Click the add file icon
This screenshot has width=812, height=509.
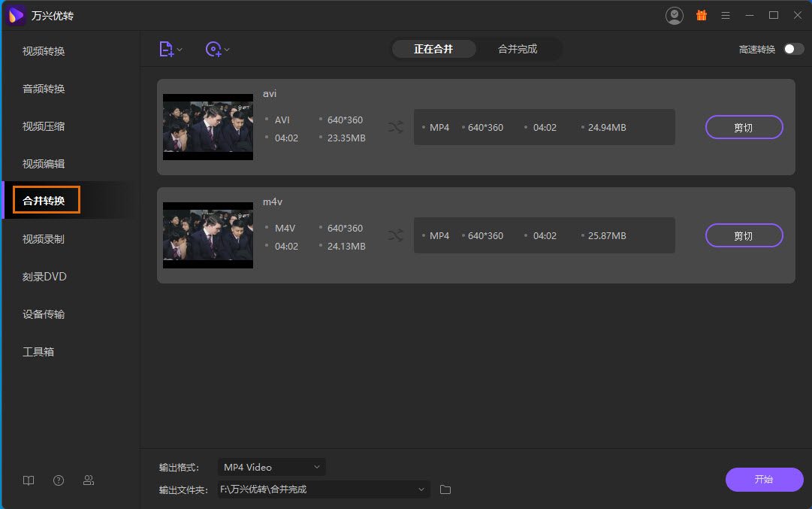(x=166, y=50)
